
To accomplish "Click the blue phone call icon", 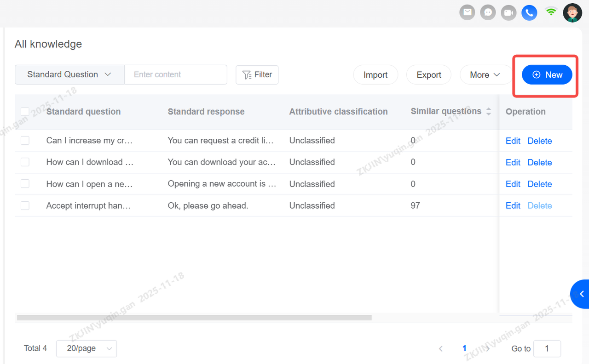I will (529, 12).
